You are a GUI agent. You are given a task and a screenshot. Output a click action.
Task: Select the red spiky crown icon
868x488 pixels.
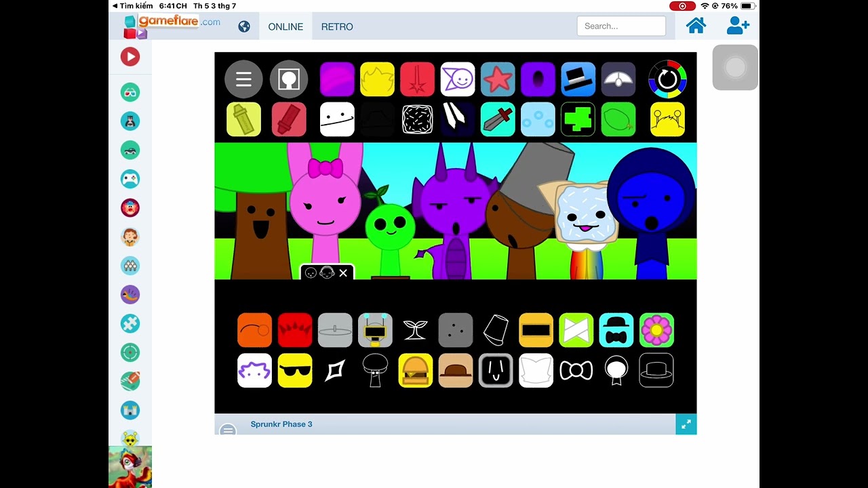(295, 330)
